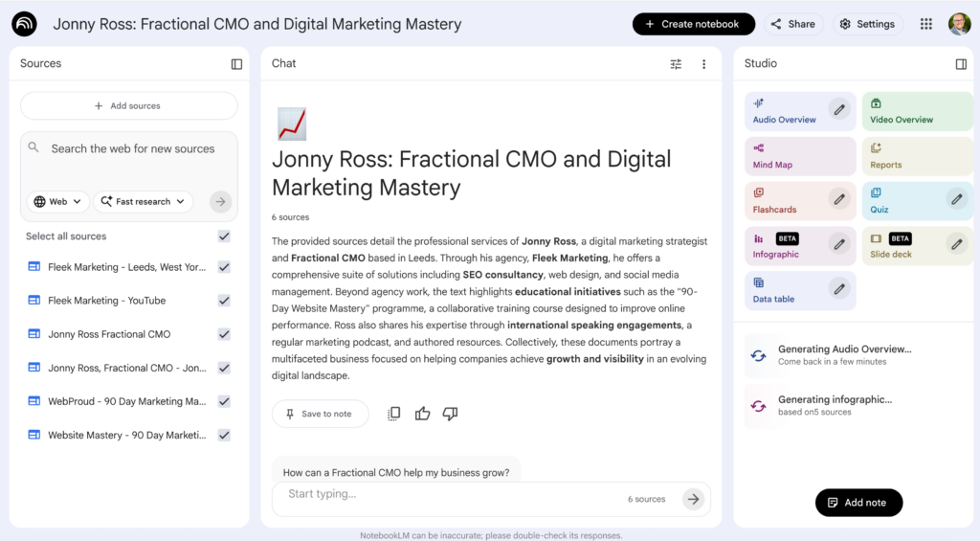Collapse the Studio panel icon
This screenshot has width=980, height=541.
pos(961,64)
